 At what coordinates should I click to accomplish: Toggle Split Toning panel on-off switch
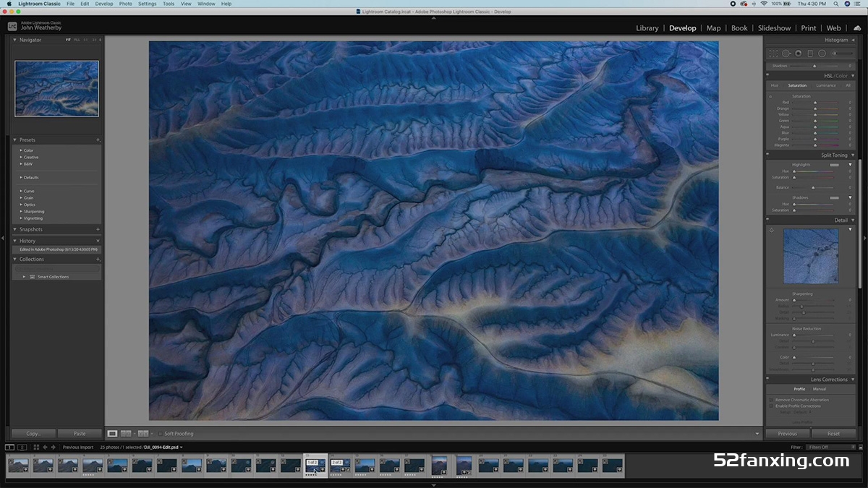point(767,155)
